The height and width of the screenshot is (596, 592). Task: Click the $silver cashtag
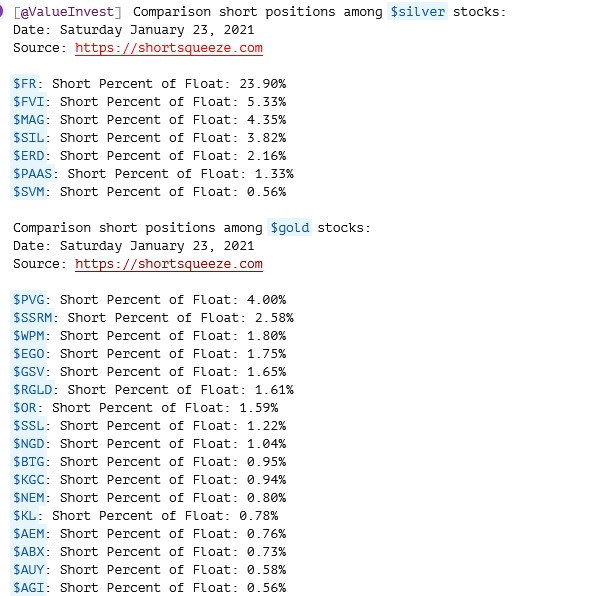[417, 12]
